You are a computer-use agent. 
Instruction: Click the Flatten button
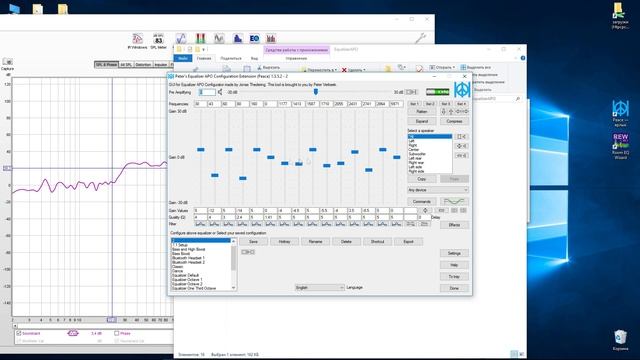pyautogui.click(x=422, y=111)
